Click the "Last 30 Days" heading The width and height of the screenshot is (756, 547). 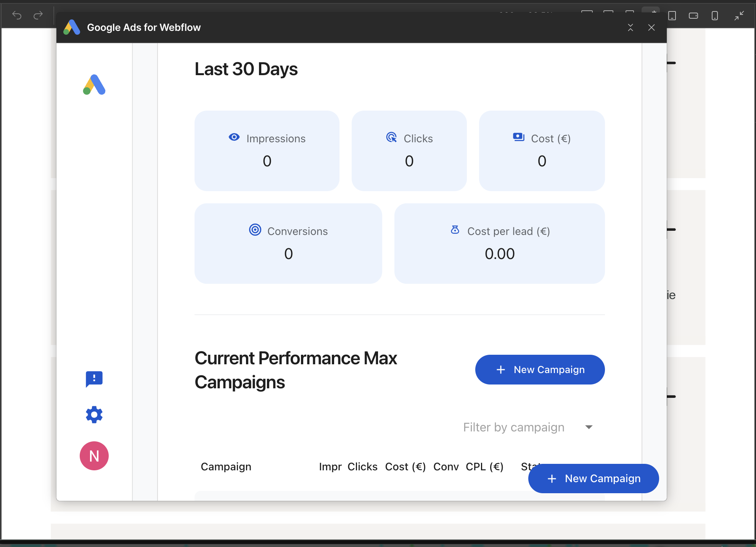[x=246, y=69]
